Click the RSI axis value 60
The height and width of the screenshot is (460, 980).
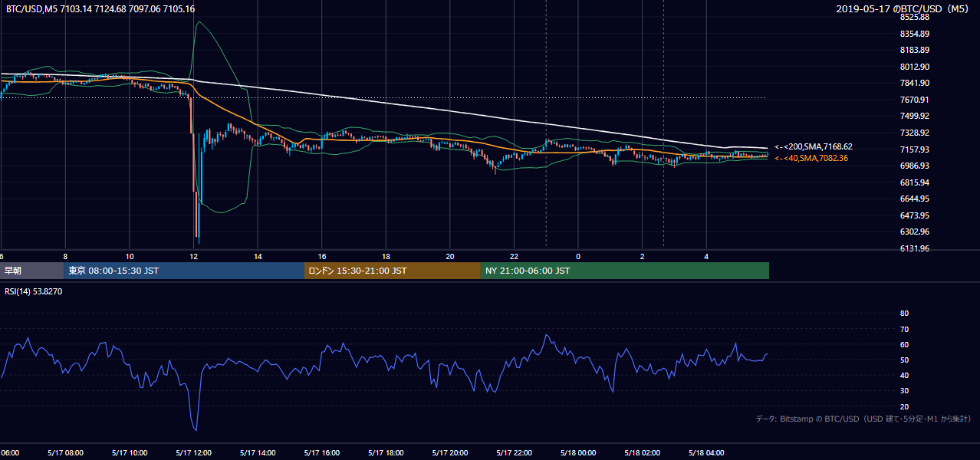coord(904,344)
